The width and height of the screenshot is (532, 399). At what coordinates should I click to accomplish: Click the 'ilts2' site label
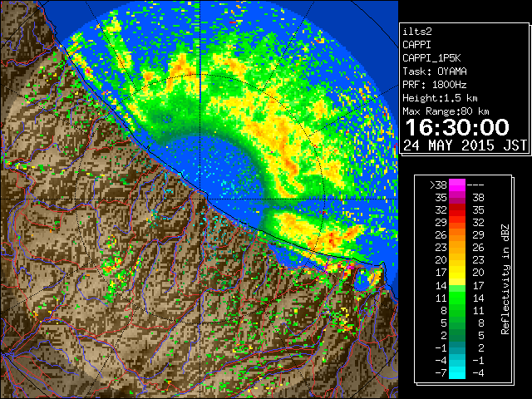pyautogui.click(x=417, y=32)
